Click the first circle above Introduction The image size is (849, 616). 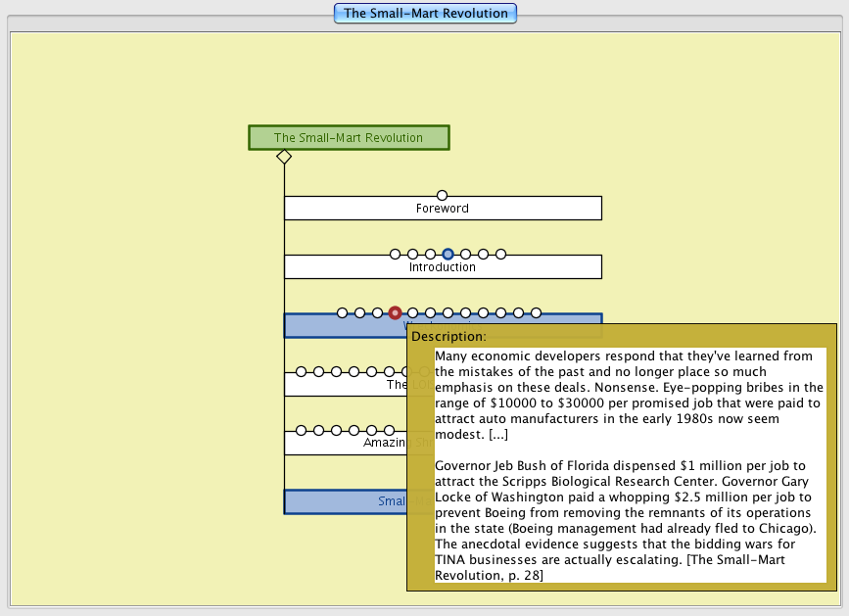395,254
